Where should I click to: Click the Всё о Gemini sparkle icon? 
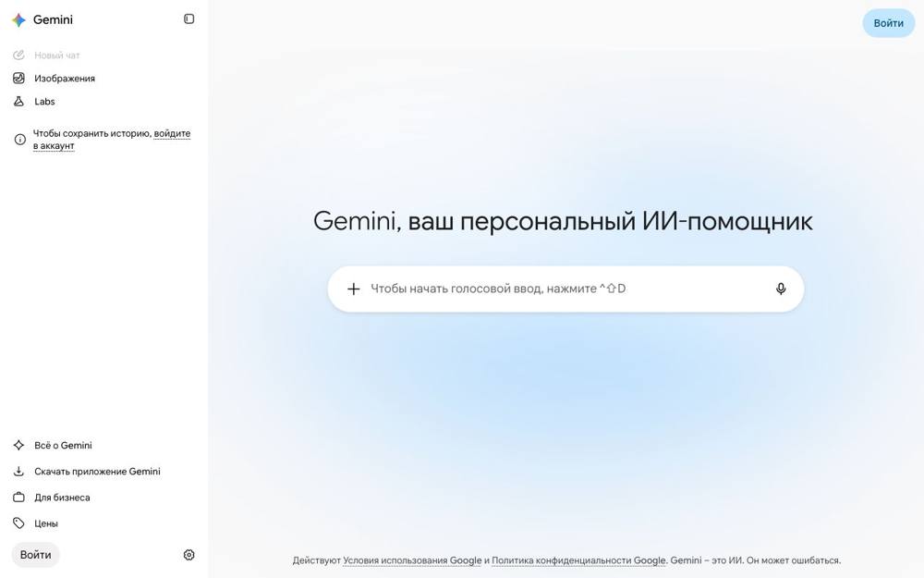coord(18,446)
